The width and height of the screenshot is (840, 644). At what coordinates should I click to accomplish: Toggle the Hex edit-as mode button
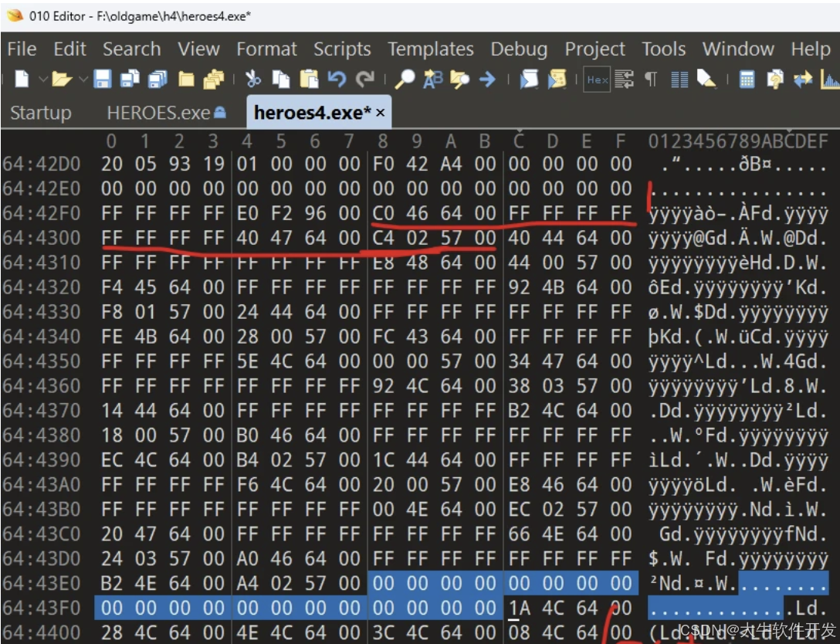[597, 80]
